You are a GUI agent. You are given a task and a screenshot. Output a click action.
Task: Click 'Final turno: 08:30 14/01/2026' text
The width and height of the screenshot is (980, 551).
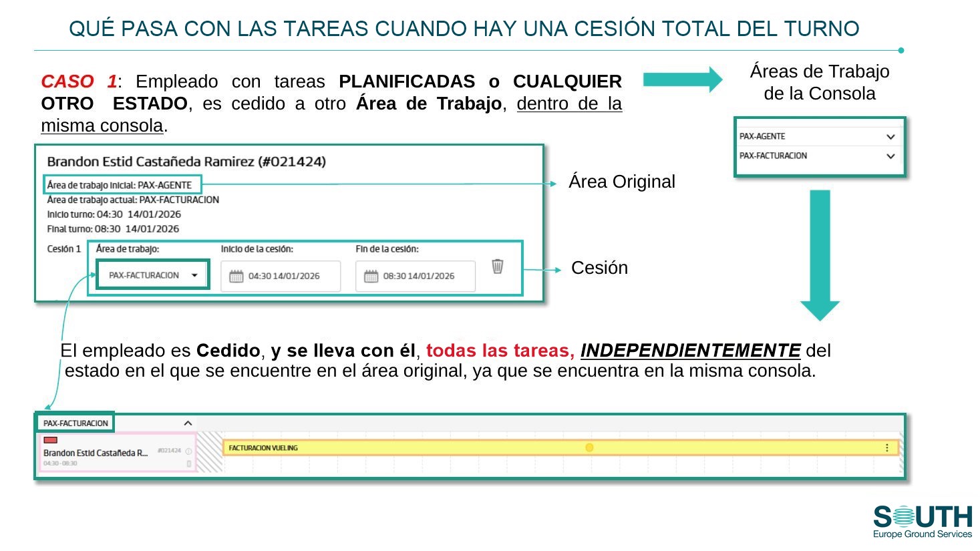point(113,228)
